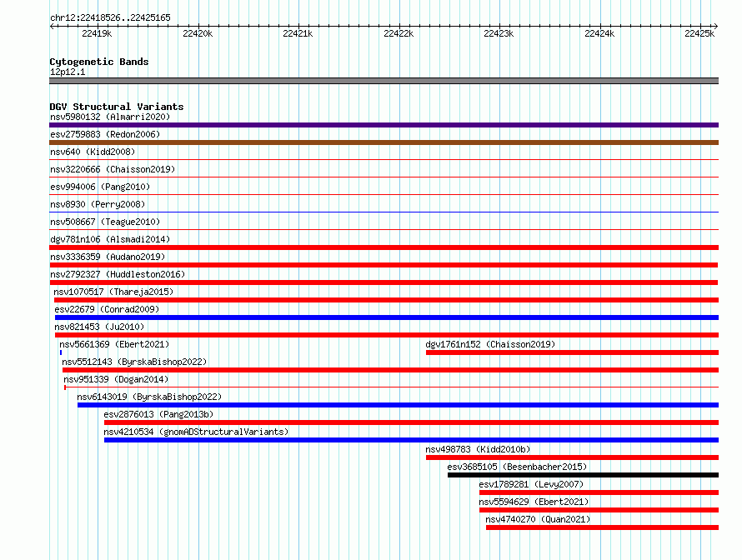The width and height of the screenshot is (742, 560).
Task: Click the blue nsv4210534 variant bar
Action: tap(411, 440)
